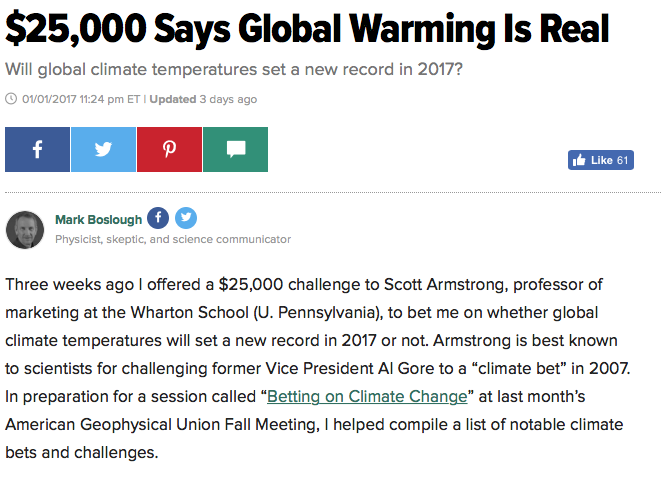
Task: Open Mark Boslough's Twitter profile circle icon
Action: click(x=186, y=218)
